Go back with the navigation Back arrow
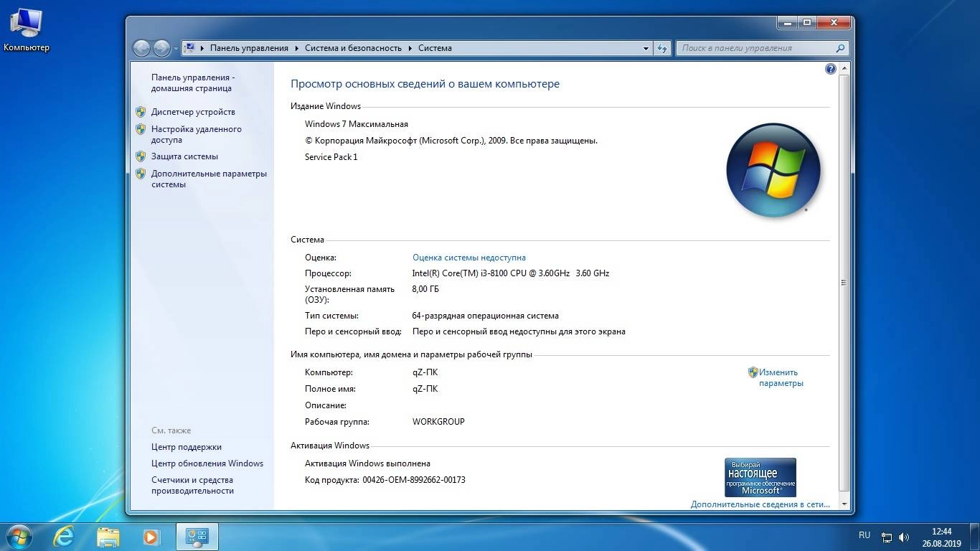The image size is (980, 551). (141, 48)
